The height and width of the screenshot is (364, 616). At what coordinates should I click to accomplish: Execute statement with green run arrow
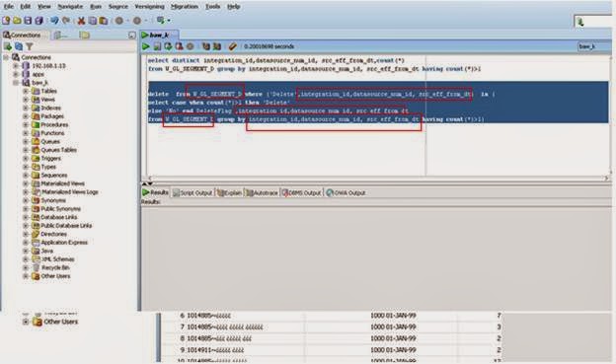146,46
